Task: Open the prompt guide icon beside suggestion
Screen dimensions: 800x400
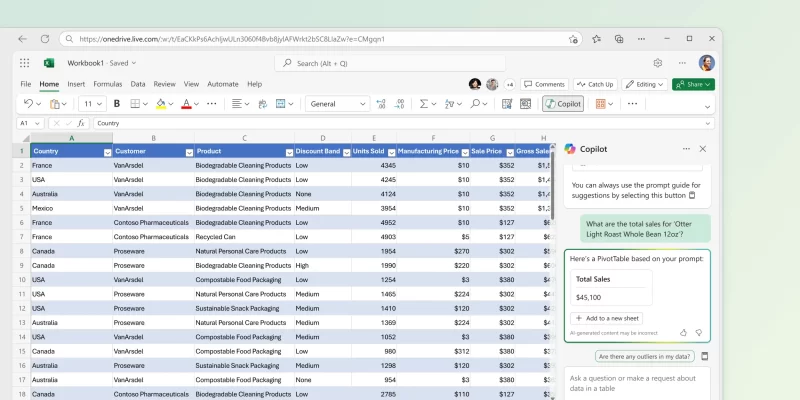Action: click(x=705, y=356)
